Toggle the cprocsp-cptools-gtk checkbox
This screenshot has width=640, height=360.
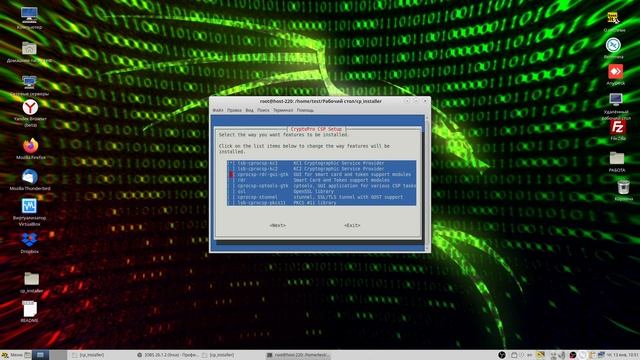(x=231, y=186)
